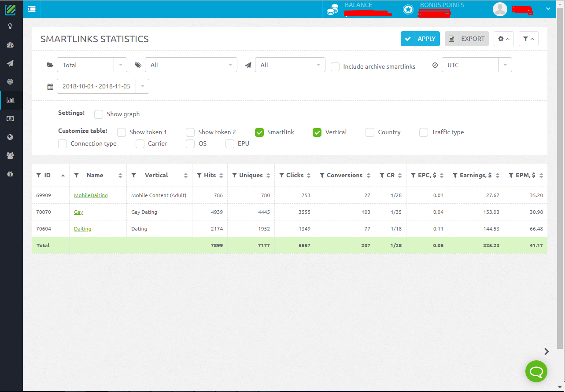
Task: Toggle the sidebar menu collapse icon
Action: point(31,9)
